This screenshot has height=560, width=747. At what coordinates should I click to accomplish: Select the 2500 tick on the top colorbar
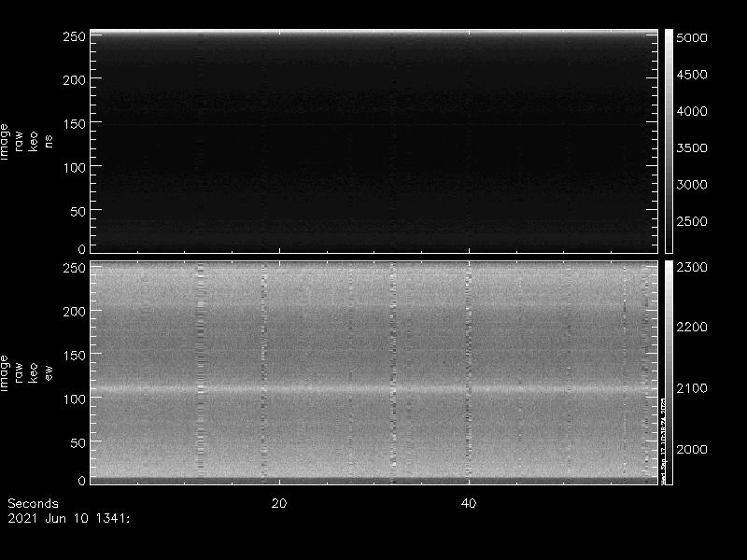pos(692,221)
